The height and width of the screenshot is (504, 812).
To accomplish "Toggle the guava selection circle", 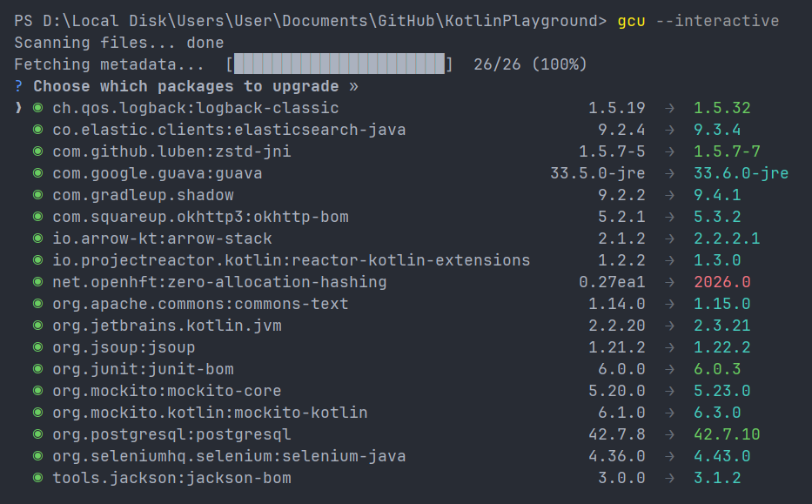I will (x=37, y=173).
